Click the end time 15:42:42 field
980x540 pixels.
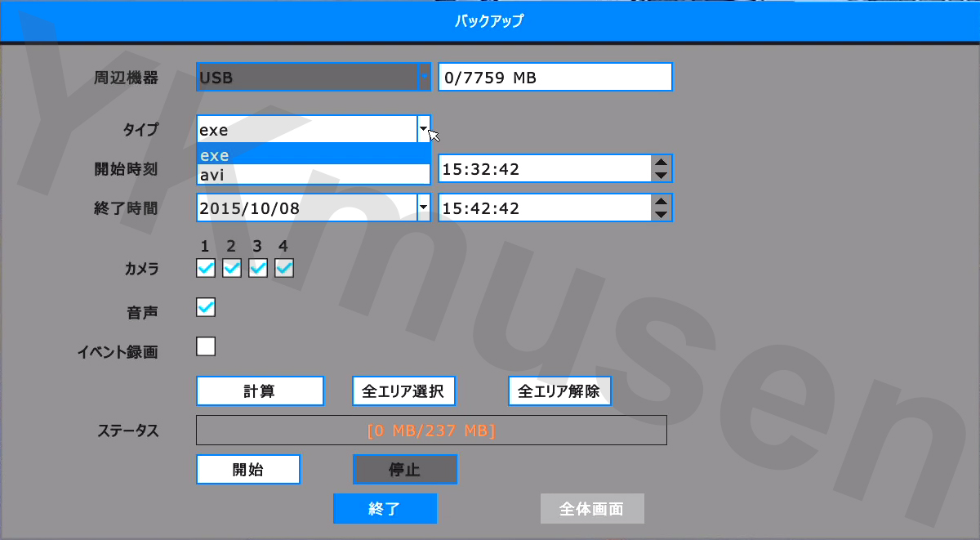(546, 208)
